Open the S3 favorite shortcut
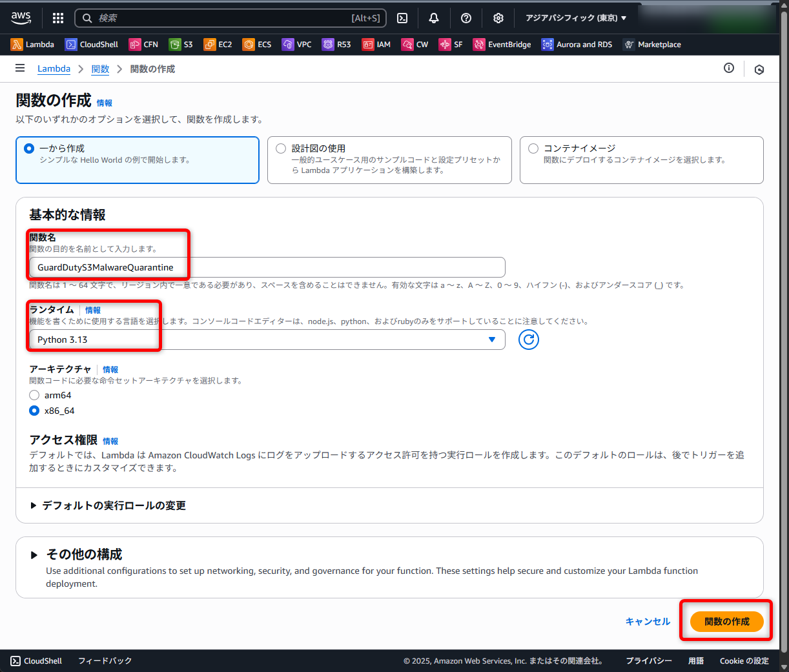Screen dimensions: 789x672 (181, 45)
